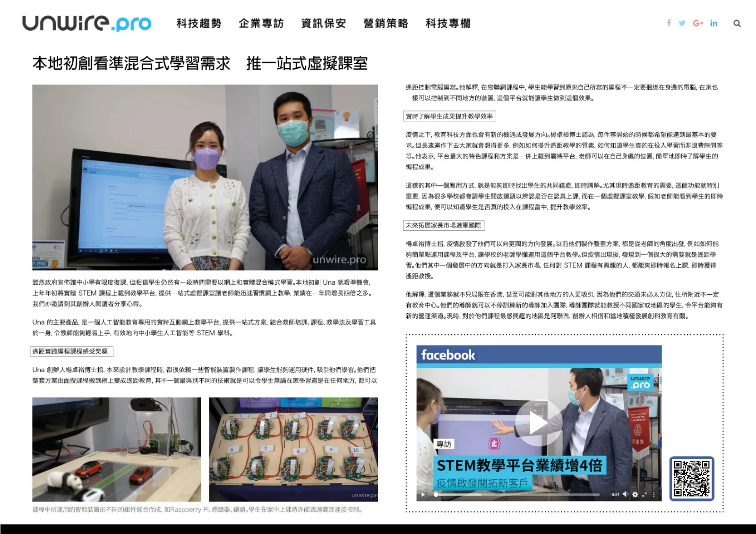This screenshot has width=756, height=534.
Task: Click the search magnifier icon
Action: coord(737,23)
